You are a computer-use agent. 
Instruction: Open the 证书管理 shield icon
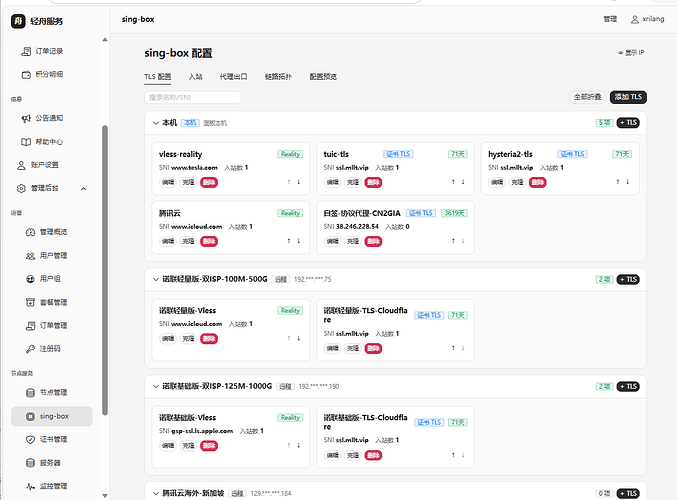[x=30, y=440]
